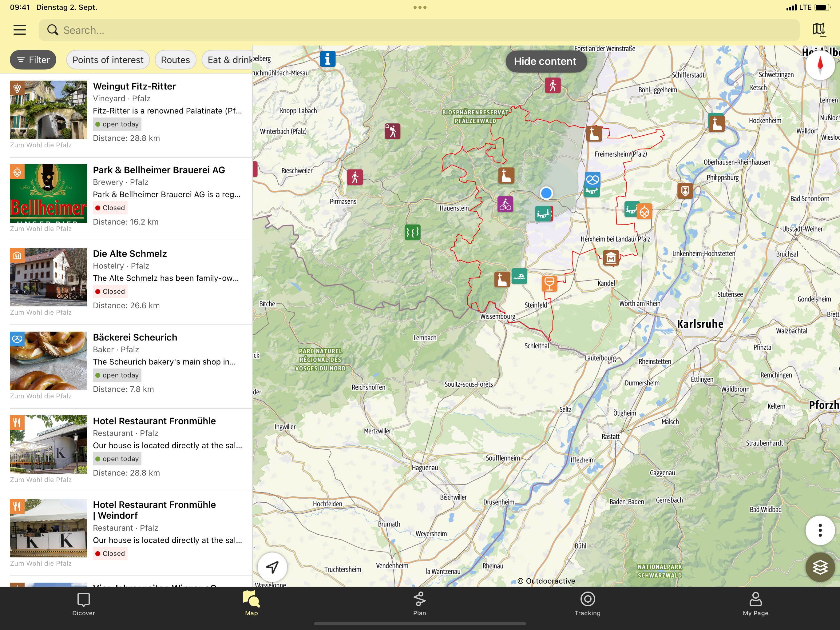Select the castle marker north of Hauenstein
The width and height of the screenshot is (840, 630).
[x=506, y=176]
